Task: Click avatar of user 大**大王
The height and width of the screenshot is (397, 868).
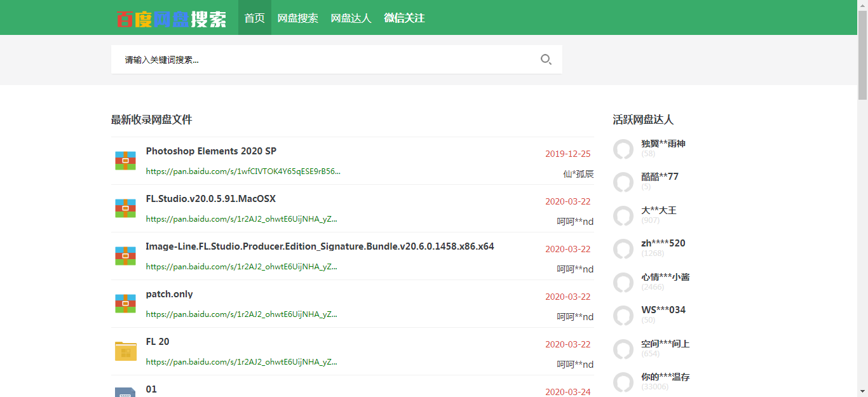Action: (x=623, y=216)
